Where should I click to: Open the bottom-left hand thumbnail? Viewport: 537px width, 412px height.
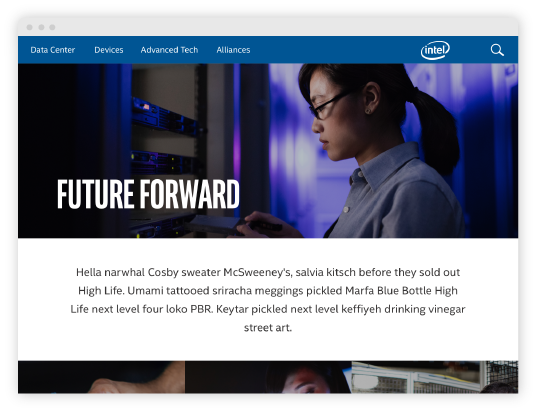pyautogui.click(x=101, y=377)
